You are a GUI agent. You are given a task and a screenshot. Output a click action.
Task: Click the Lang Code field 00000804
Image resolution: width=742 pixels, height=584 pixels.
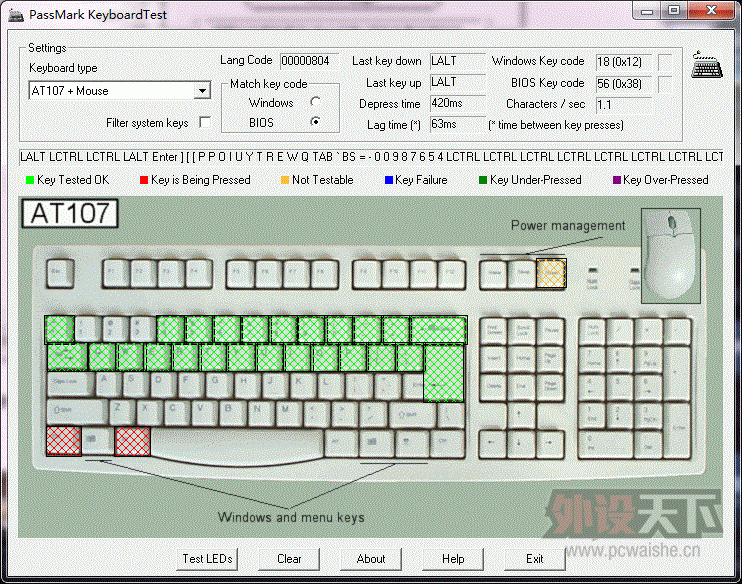pos(309,61)
